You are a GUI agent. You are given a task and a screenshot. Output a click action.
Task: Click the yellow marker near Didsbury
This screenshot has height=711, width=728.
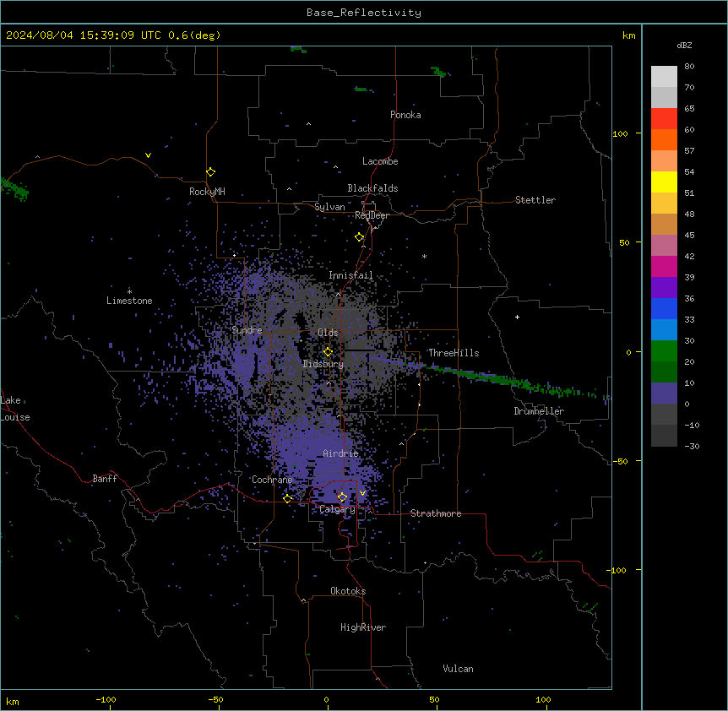[x=328, y=352]
